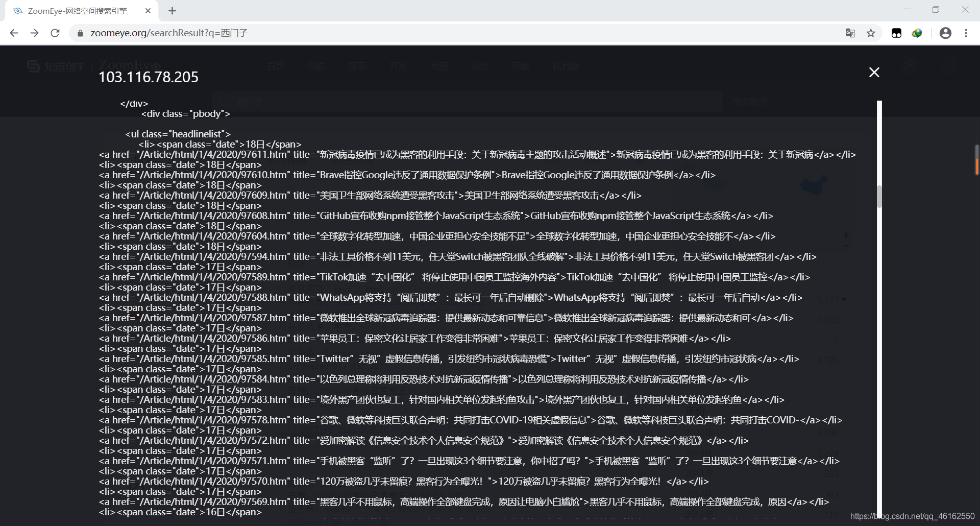
Task: Click the overlay's vertical scrollbar thumb
Action: [x=879, y=196]
